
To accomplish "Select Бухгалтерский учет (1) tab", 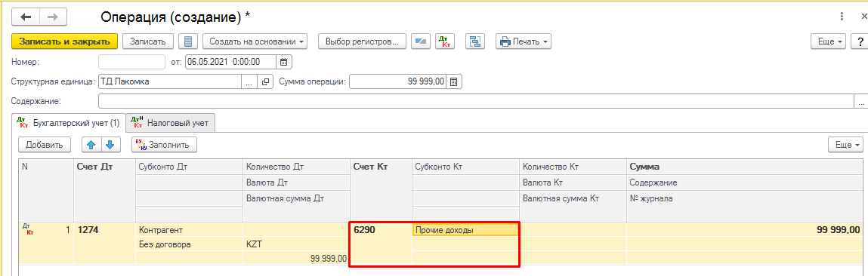I will point(69,123).
